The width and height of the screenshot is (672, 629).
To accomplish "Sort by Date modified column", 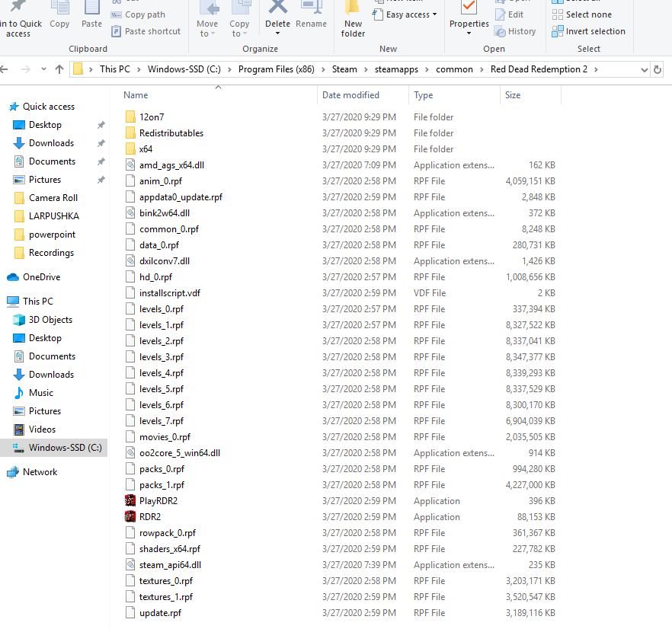I will pyautogui.click(x=350, y=95).
